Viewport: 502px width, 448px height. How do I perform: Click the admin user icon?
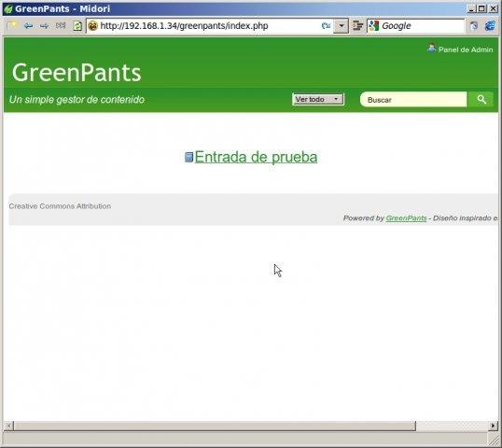432,48
